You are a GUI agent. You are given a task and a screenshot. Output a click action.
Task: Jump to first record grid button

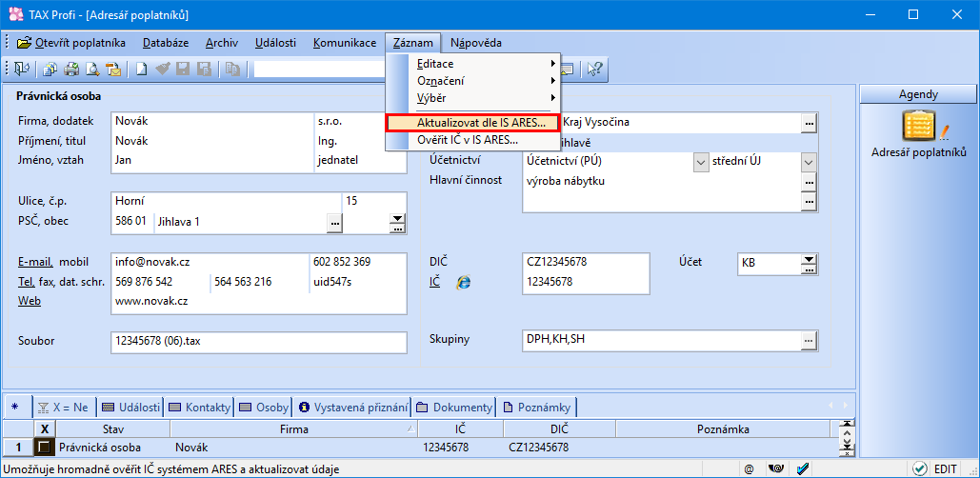click(848, 425)
